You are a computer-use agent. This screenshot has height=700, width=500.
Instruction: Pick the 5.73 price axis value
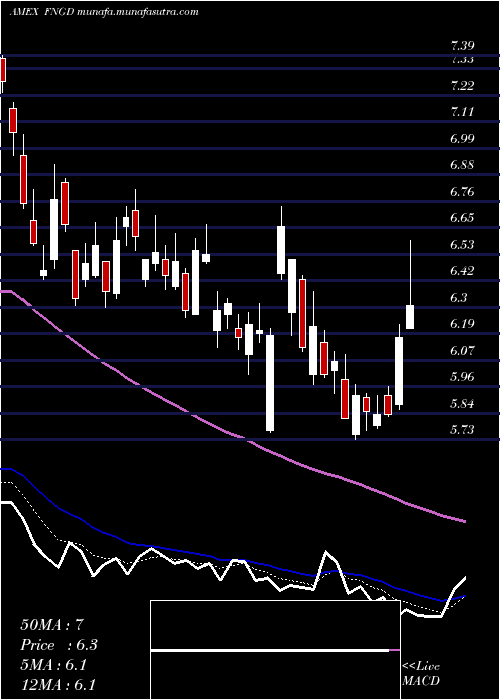coord(462,429)
